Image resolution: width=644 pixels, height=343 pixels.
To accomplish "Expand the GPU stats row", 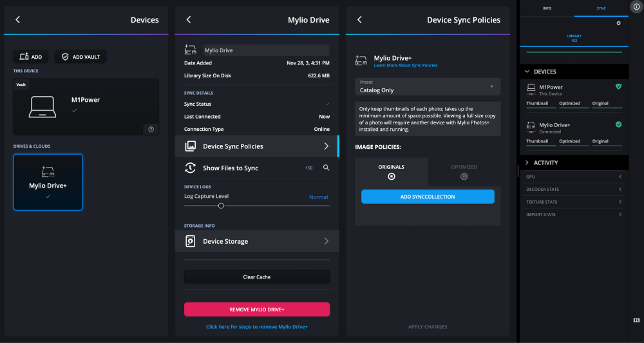I will click(x=574, y=177).
